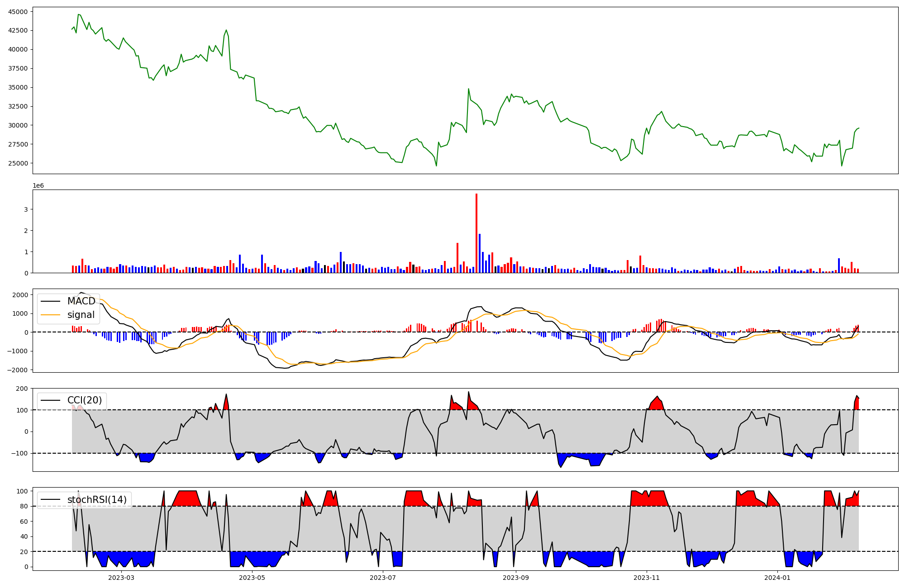This screenshot has width=905, height=588.
Task: Click the 2023-05 x-axis date label
Action: [252, 578]
